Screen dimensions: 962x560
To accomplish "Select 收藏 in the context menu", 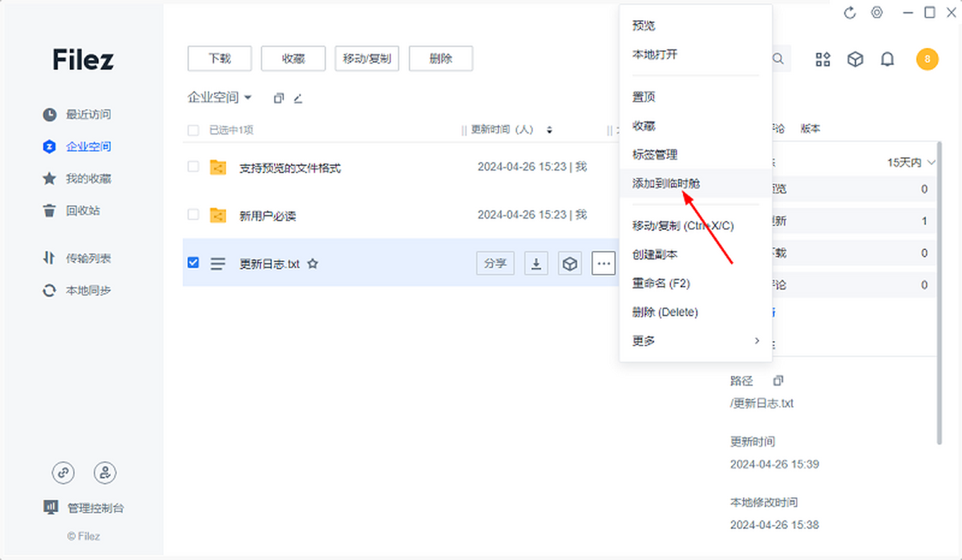I will tap(695, 126).
